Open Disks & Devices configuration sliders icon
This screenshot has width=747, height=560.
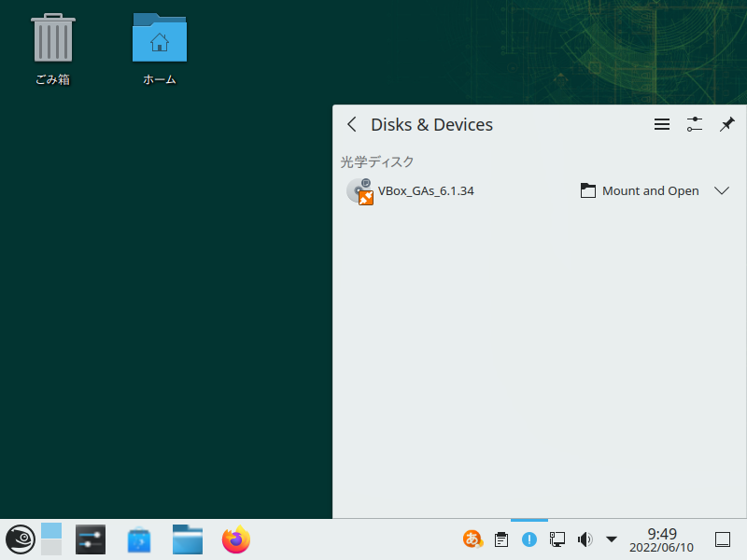click(x=695, y=125)
